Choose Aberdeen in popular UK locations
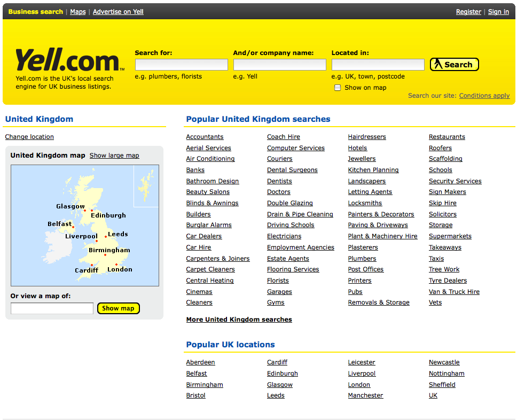 pyautogui.click(x=200, y=362)
